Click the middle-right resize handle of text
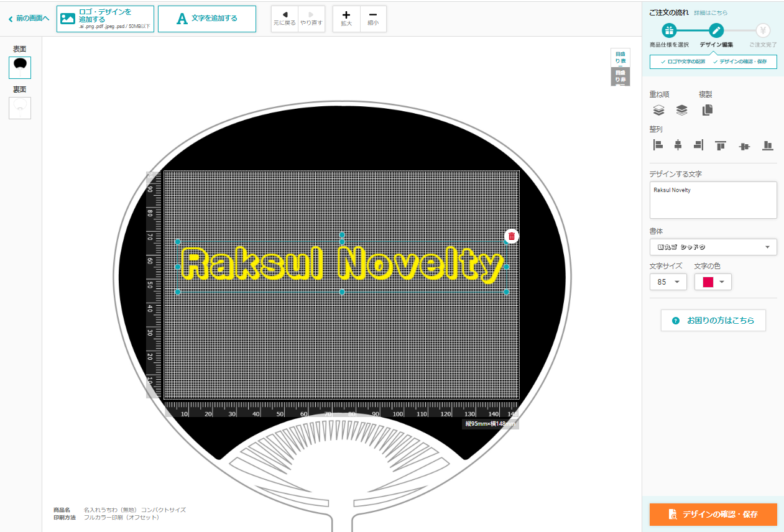The width and height of the screenshot is (784, 532). pos(506,267)
